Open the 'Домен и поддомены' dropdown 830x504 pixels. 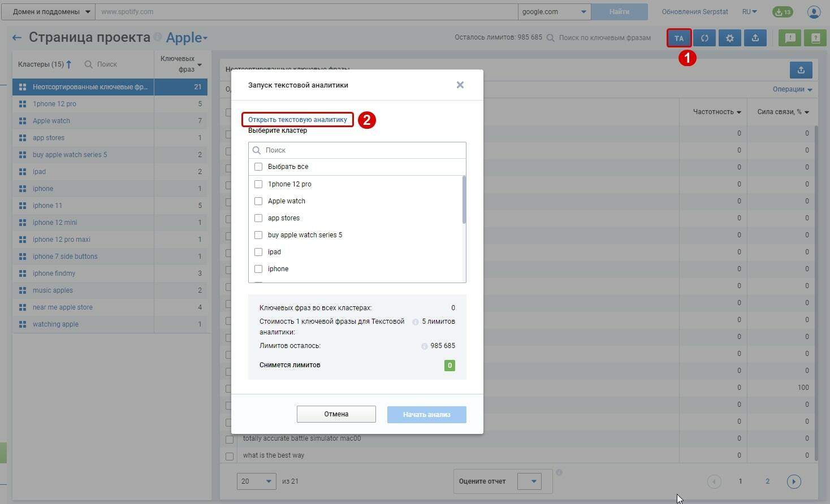[48, 12]
